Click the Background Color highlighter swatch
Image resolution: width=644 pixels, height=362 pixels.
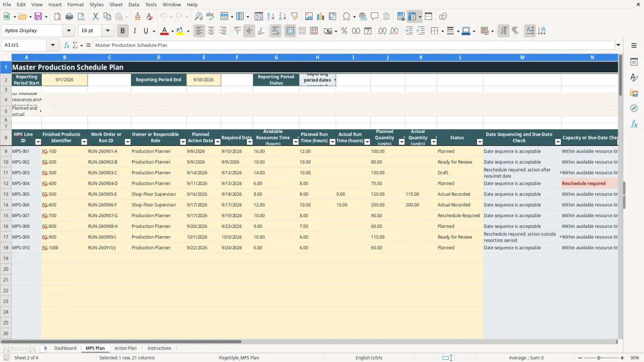point(180,31)
